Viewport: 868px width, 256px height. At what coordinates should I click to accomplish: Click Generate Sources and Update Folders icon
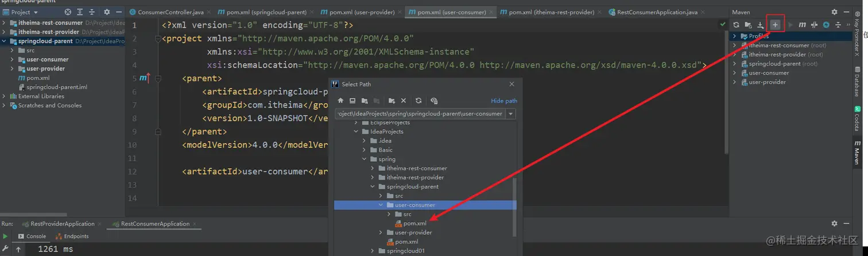748,25
